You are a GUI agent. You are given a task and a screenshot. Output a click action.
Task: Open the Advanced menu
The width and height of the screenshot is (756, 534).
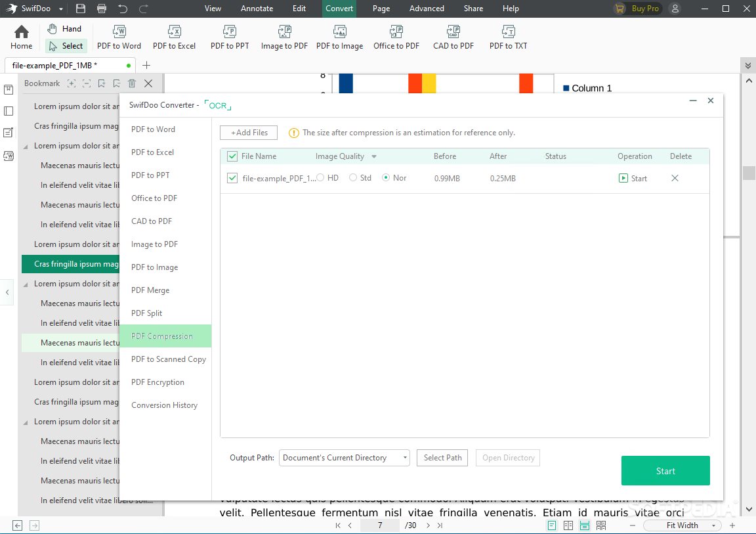[427, 9]
